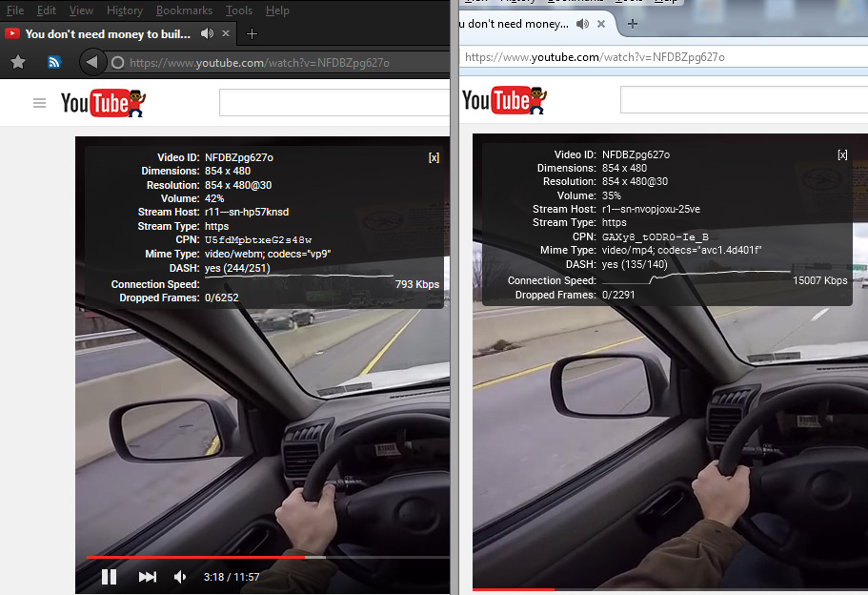
Task: Click the bookmarks star icon in left browser
Action: 18,62
